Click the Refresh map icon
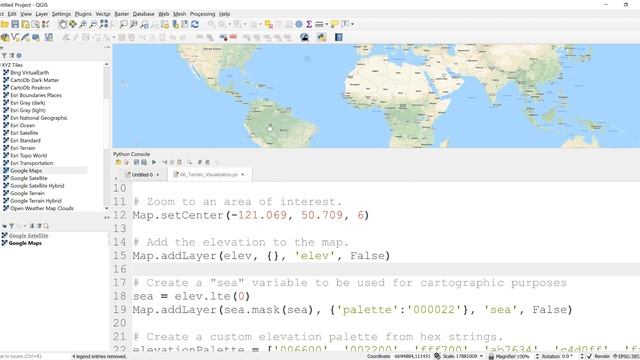 click(x=195, y=24)
